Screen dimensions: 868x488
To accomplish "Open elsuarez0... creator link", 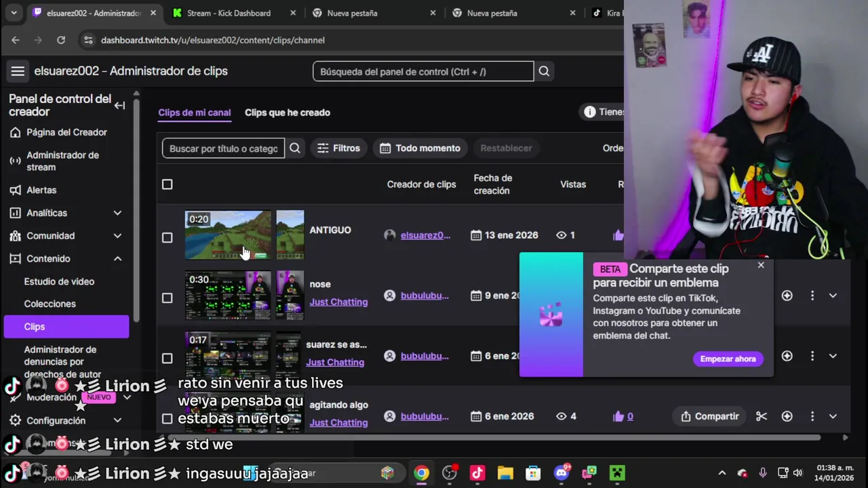I will [x=425, y=235].
